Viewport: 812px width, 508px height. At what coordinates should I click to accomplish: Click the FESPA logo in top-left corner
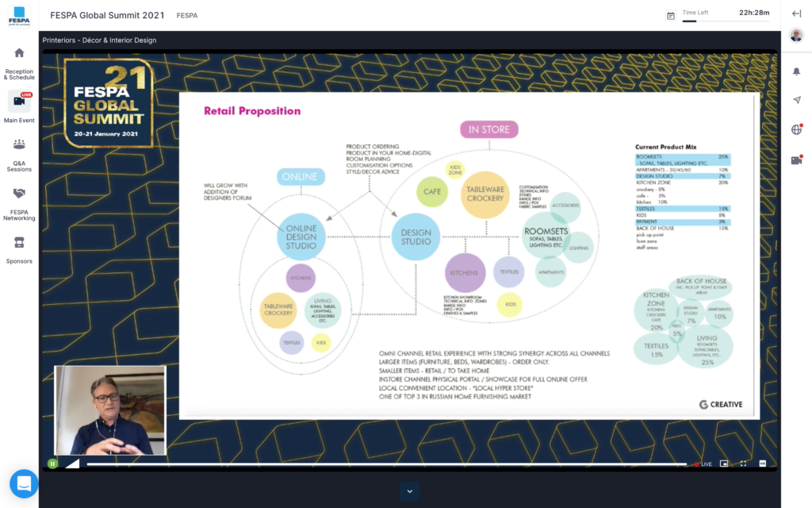click(19, 15)
